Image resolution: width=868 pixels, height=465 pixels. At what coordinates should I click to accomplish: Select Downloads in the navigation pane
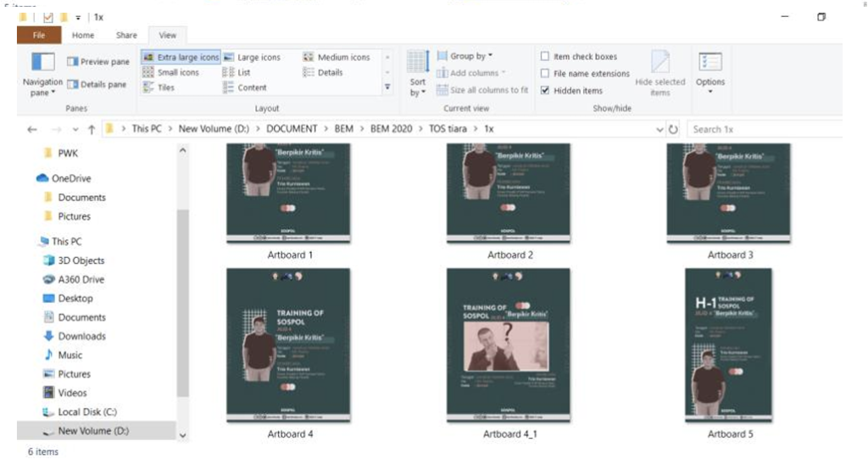[x=81, y=336]
